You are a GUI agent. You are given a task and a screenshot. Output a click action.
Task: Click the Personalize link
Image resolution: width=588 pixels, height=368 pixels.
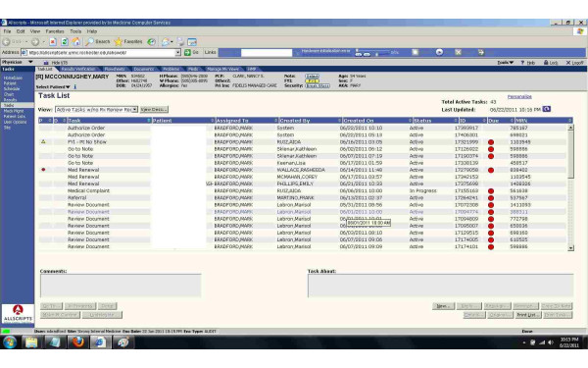tap(519, 97)
